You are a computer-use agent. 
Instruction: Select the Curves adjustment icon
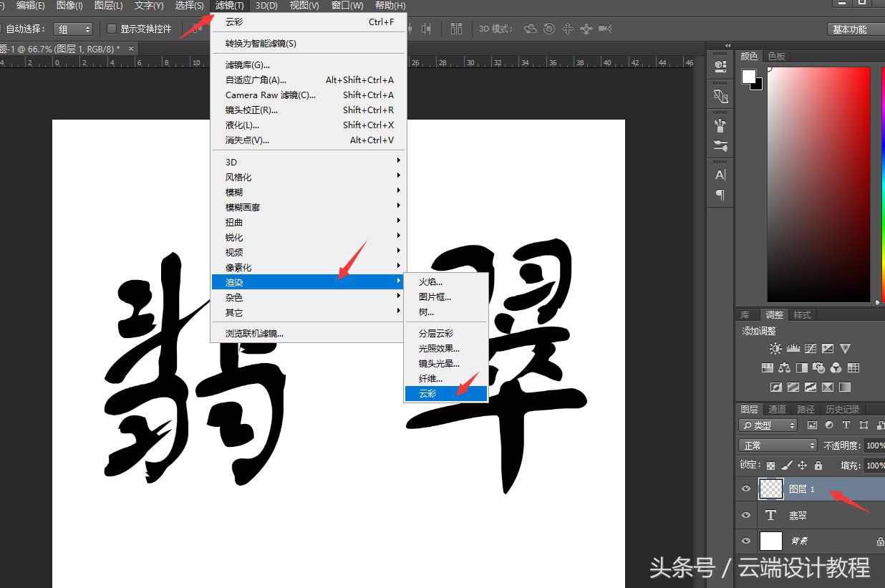tap(810, 350)
